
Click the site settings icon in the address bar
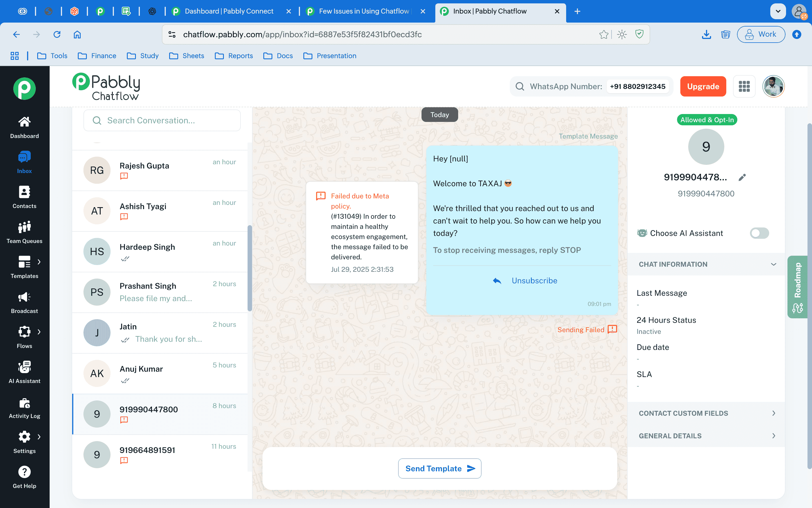click(x=172, y=34)
